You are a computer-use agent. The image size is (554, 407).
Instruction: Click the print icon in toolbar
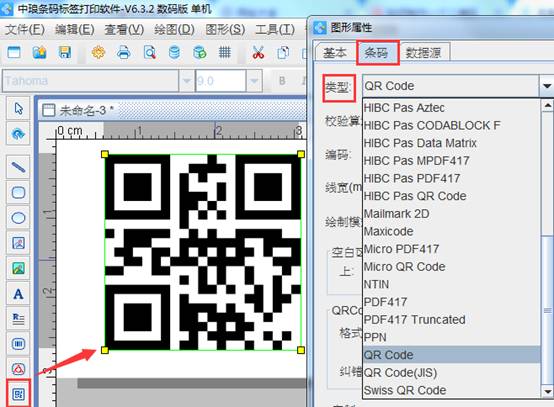124,53
